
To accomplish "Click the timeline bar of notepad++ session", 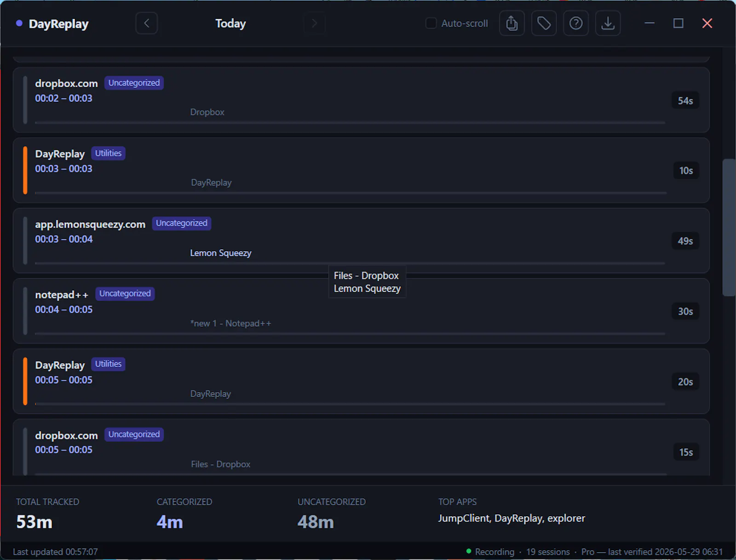I will [x=350, y=334].
